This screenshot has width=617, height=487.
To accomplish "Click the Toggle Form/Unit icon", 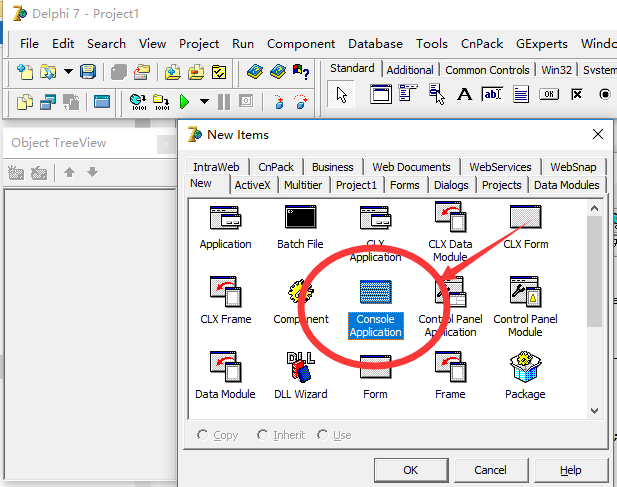I will [71, 102].
